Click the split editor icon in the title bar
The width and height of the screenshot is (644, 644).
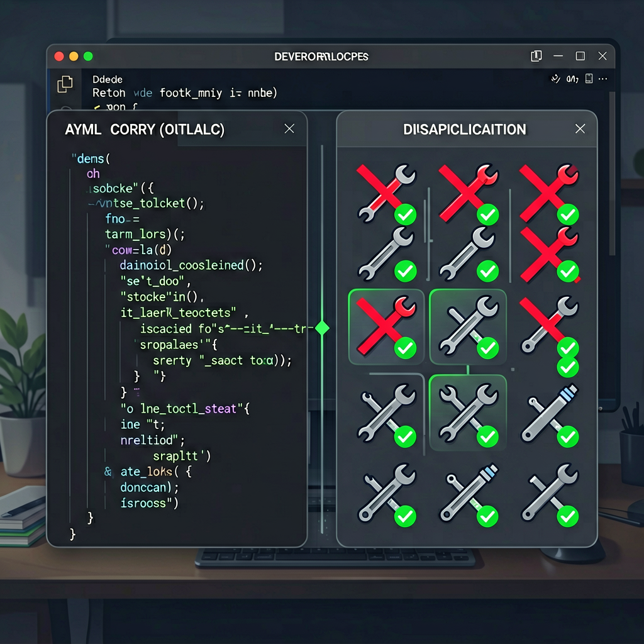pos(536,56)
